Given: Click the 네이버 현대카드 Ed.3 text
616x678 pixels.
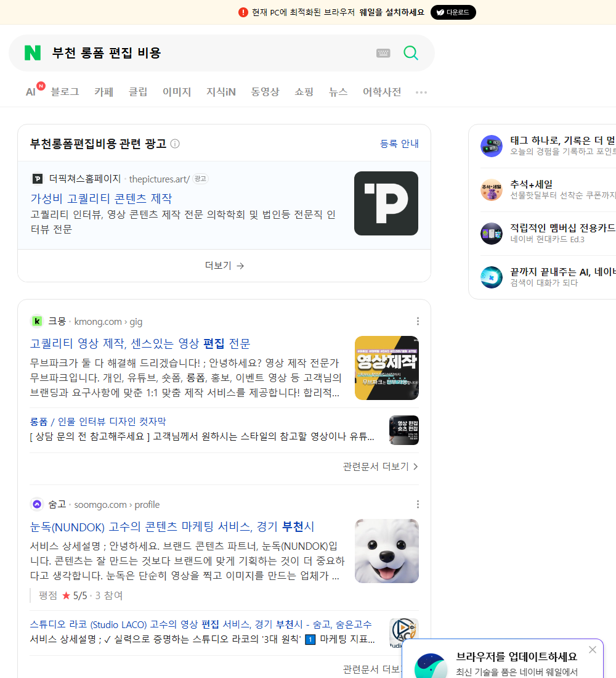Looking at the screenshot, I should point(547,239).
